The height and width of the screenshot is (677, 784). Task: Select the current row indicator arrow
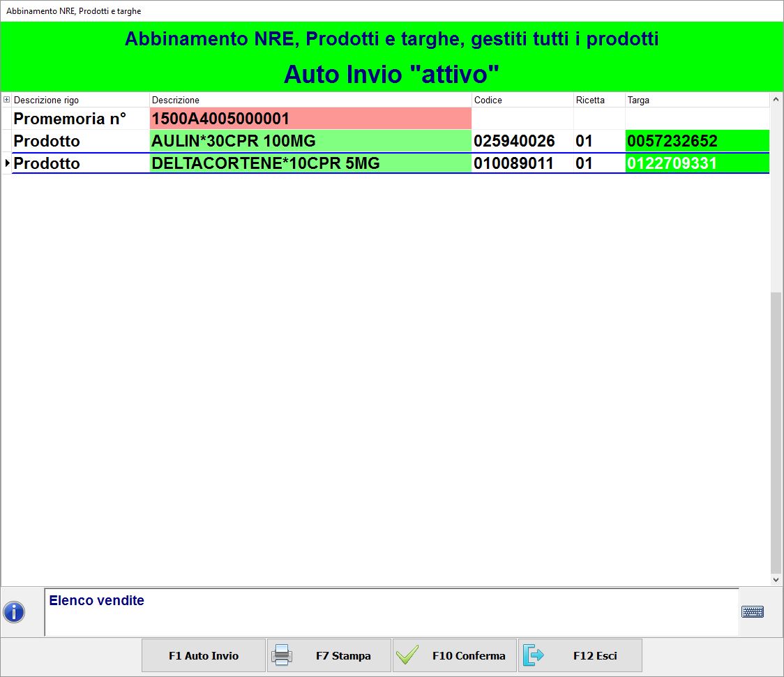(7, 163)
